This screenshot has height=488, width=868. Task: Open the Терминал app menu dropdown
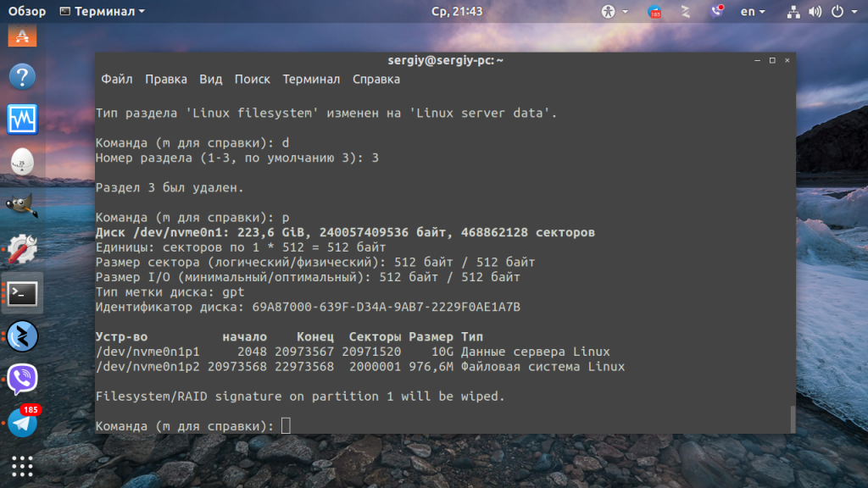click(x=103, y=12)
